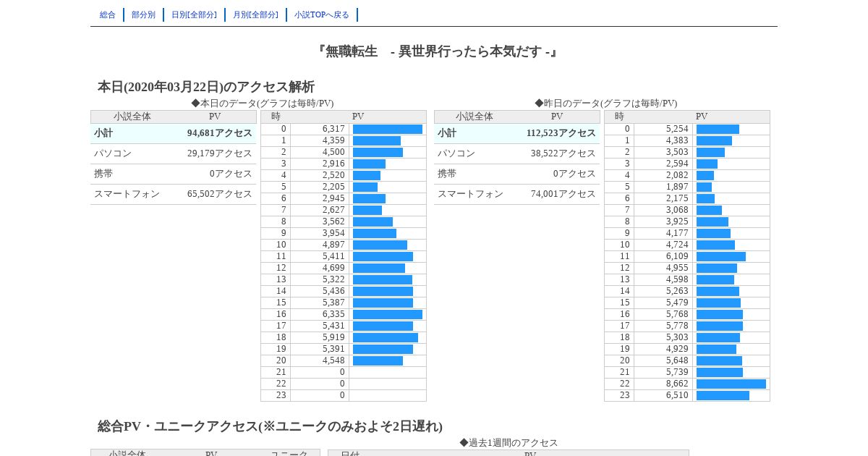This screenshot has width=868, height=456.
Task: Select yesterday's 携帯 0アクセス value
Action: [575, 174]
